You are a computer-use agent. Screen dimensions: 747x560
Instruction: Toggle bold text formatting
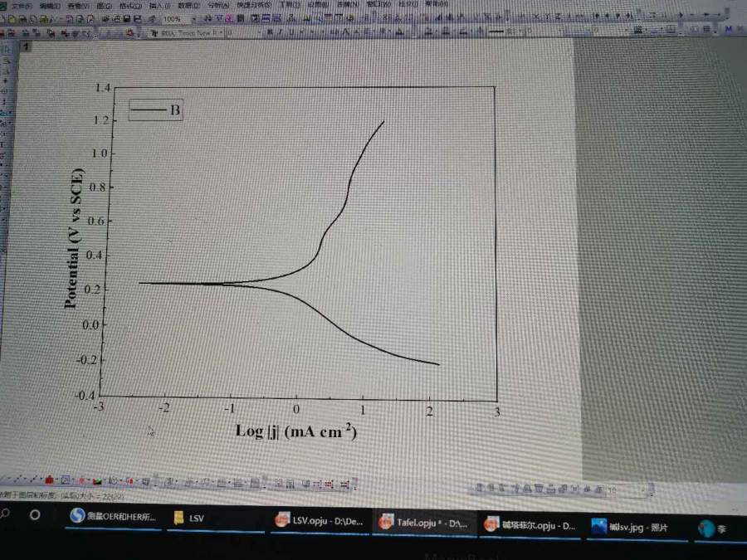[x=271, y=32]
